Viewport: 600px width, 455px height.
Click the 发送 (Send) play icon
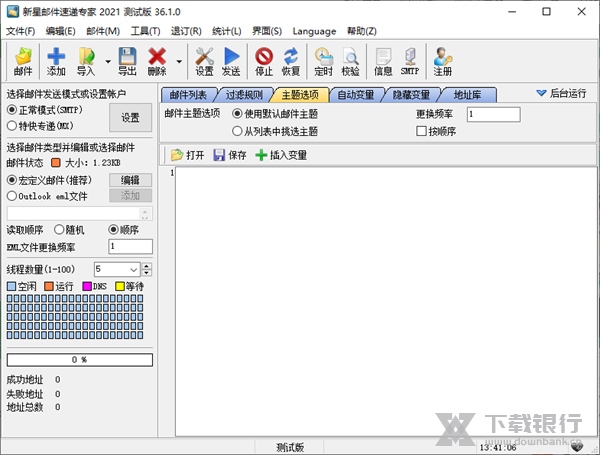[x=231, y=62]
